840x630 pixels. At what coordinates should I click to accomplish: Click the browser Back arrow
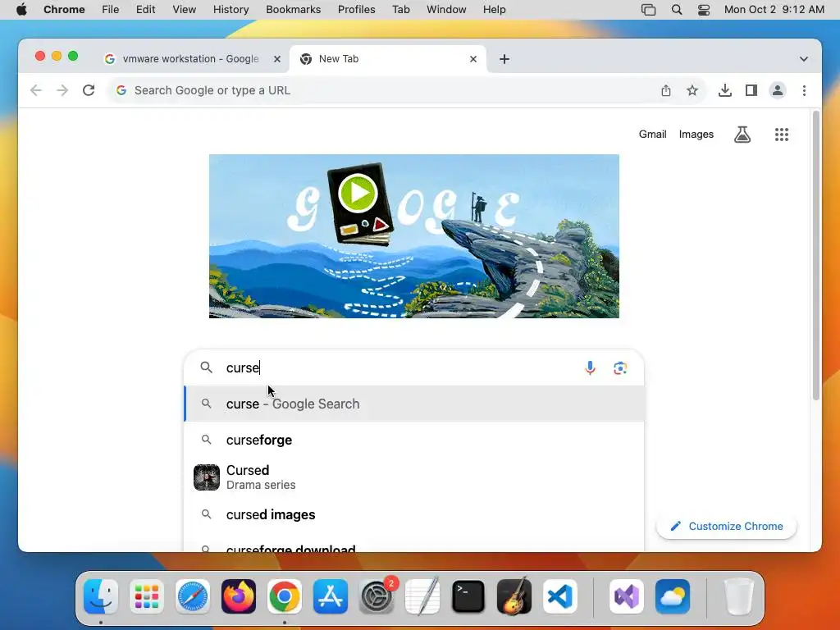point(36,90)
